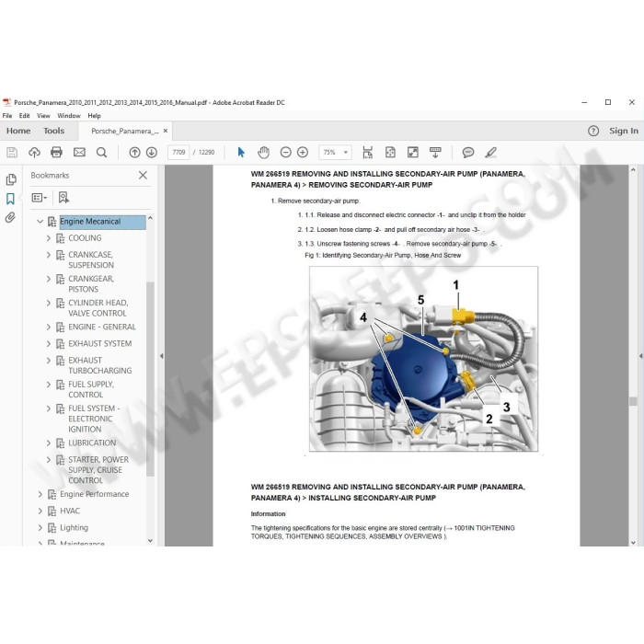Image resolution: width=644 pixels, height=644 pixels.
Task: Select the highlight pen sign tool
Action: 490,153
